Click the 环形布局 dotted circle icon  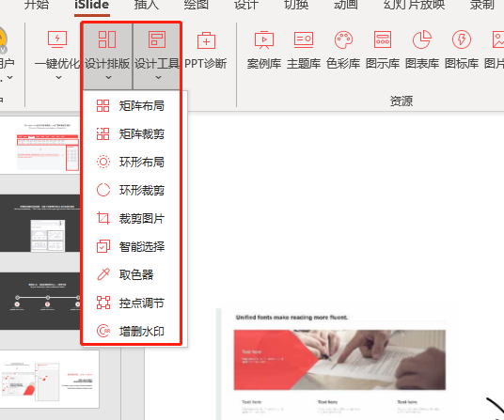103,162
